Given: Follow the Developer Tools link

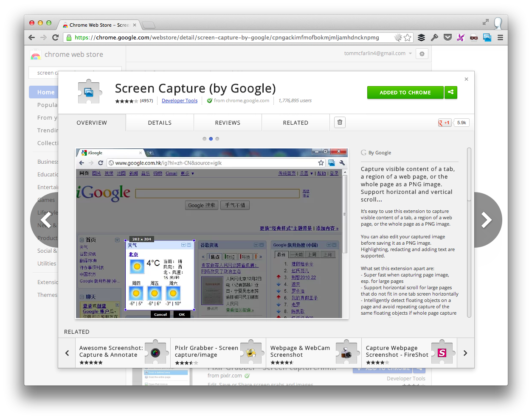Looking at the screenshot, I should tap(180, 101).
